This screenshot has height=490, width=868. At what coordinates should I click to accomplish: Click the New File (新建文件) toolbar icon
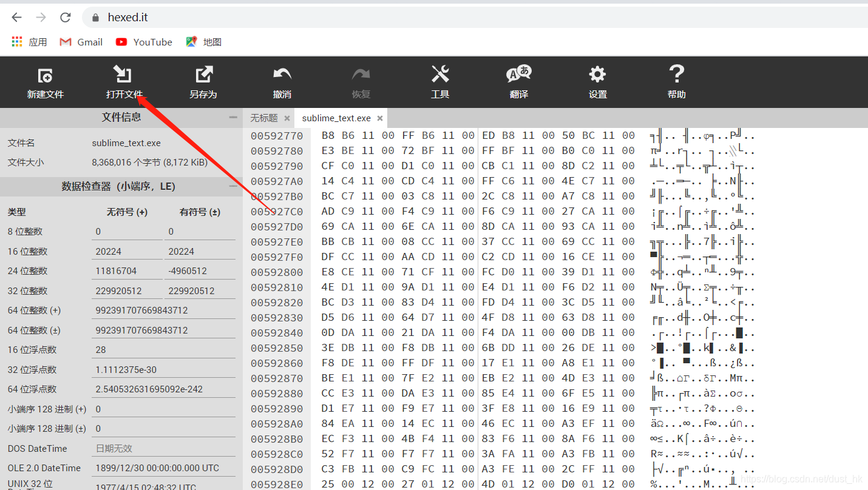click(46, 75)
